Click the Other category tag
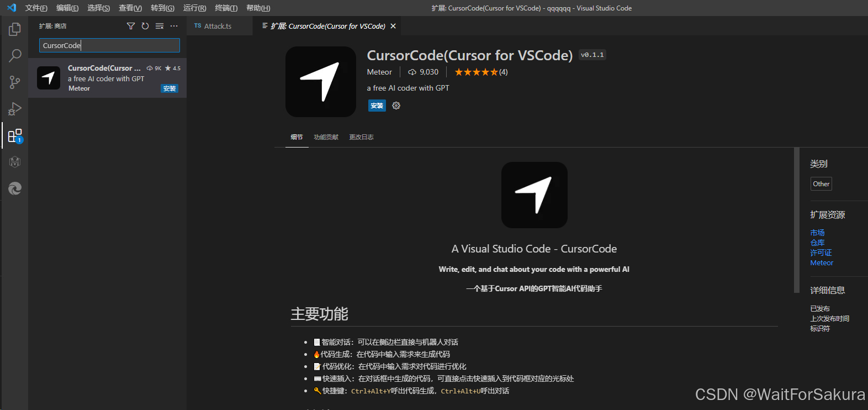The height and width of the screenshot is (410, 868). tap(821, 184)
